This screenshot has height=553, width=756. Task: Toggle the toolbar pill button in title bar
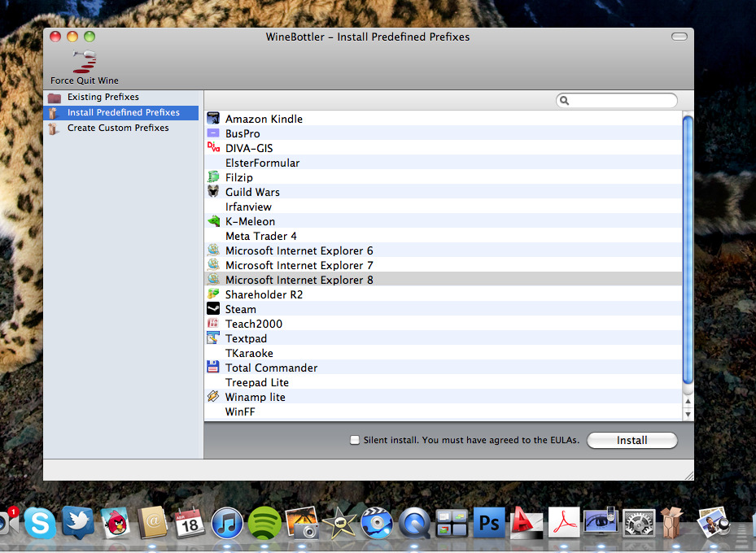(679, 37)
